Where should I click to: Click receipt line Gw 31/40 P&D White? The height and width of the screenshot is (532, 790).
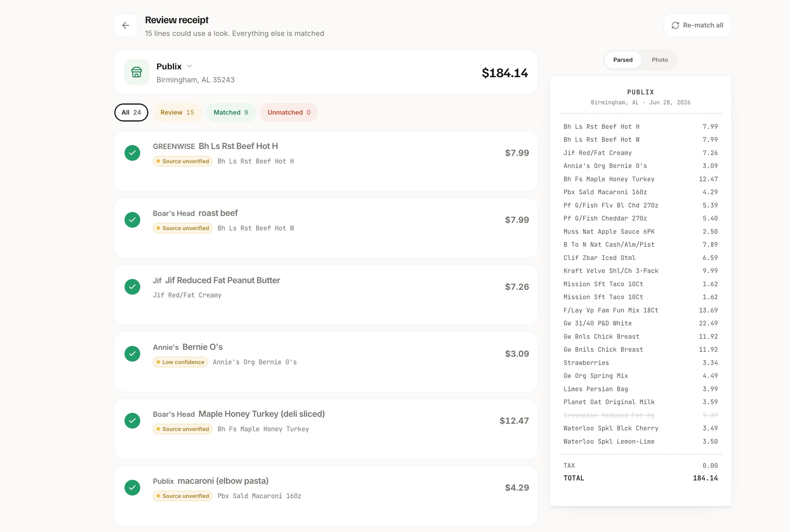pyautogui.click(x=640, y=323)
